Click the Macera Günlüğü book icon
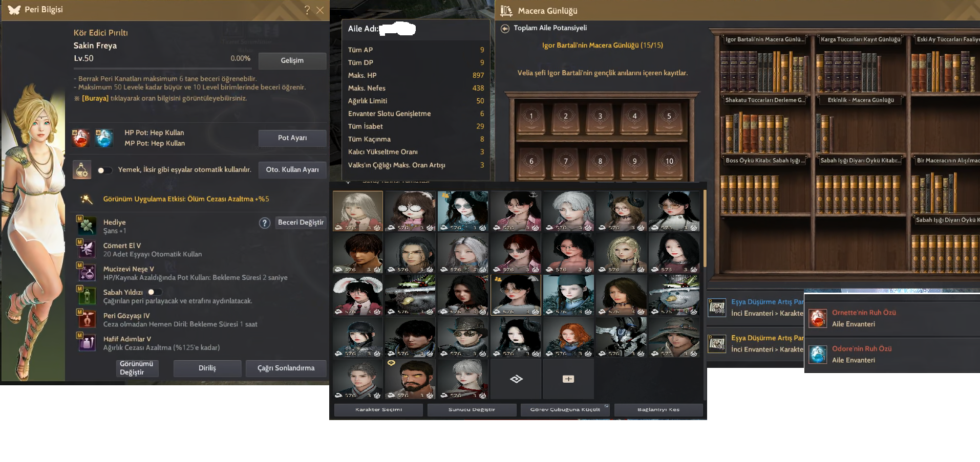 click(x=506, y=10)
